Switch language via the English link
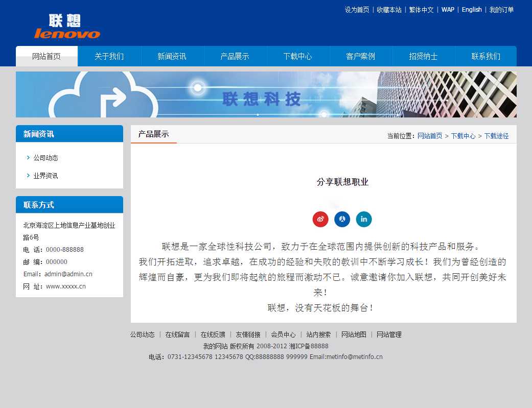Viewport: 532px width, 408px height. [472, 10]
